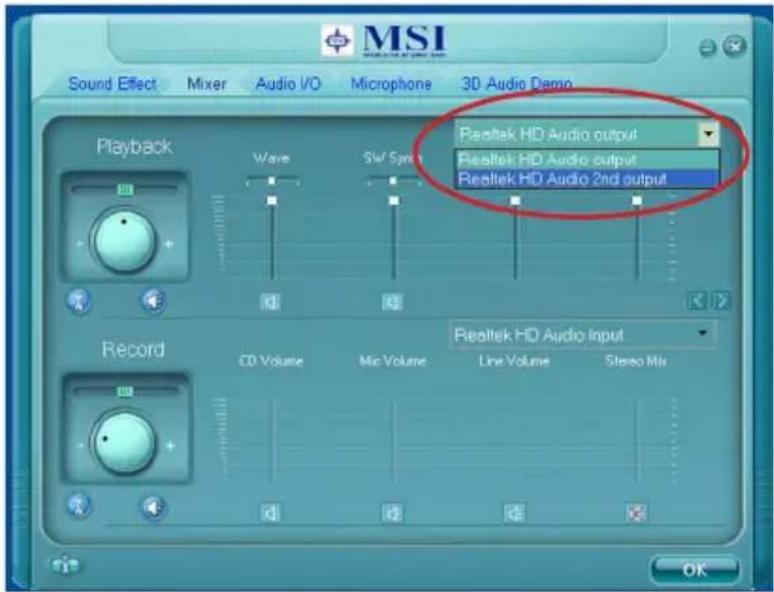The image size is (774, 592).
Task: Mute Playback master speaker icon
Action: click(x=154, y=301)
